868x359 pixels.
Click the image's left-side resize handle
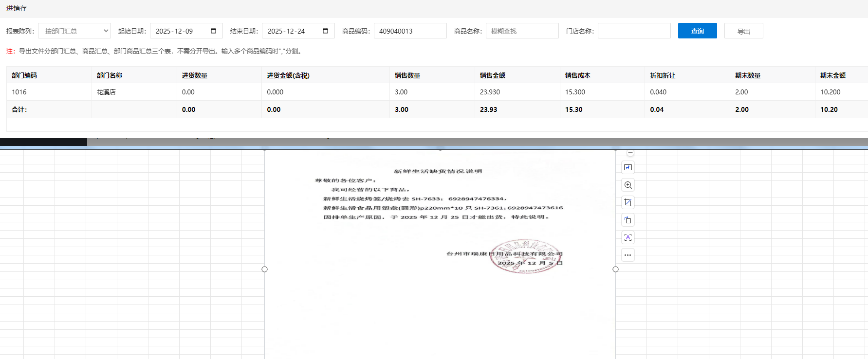pos(265,269)
